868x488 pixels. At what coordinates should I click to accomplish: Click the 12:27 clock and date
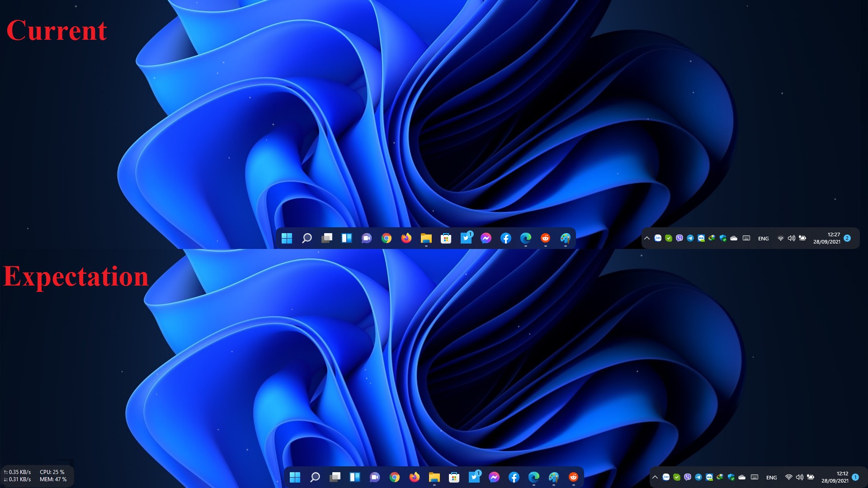tap(827, 238)
